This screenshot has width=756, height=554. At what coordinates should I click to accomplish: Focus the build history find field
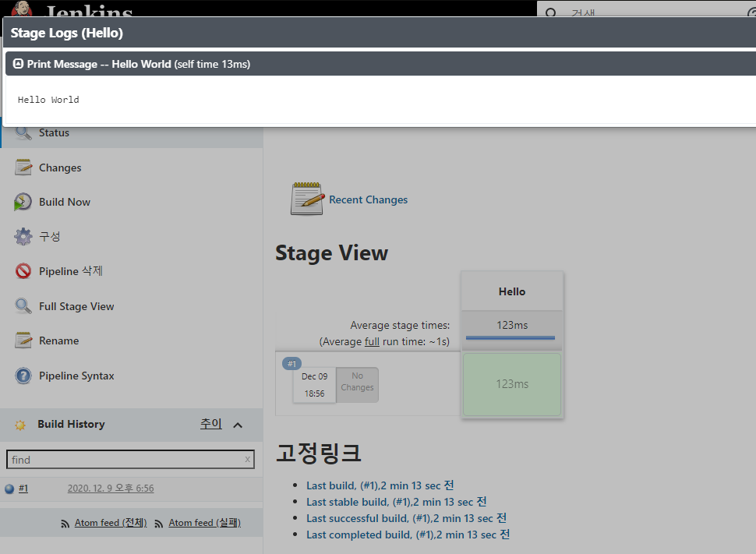click(130, 460)
